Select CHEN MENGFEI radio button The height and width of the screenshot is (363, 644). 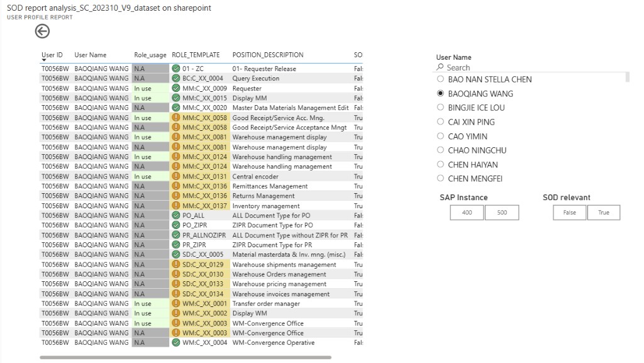(x=440, y=178)
